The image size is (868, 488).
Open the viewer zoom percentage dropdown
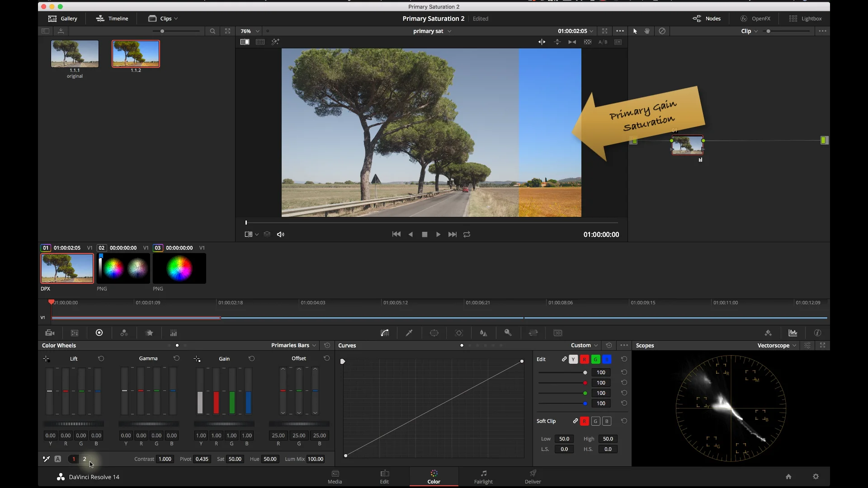(x=249, y=31)
